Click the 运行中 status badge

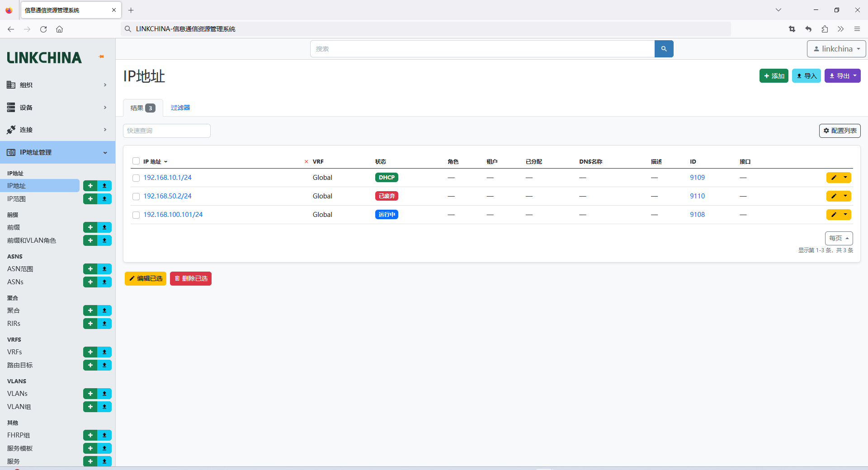click(x=387, y=215)
